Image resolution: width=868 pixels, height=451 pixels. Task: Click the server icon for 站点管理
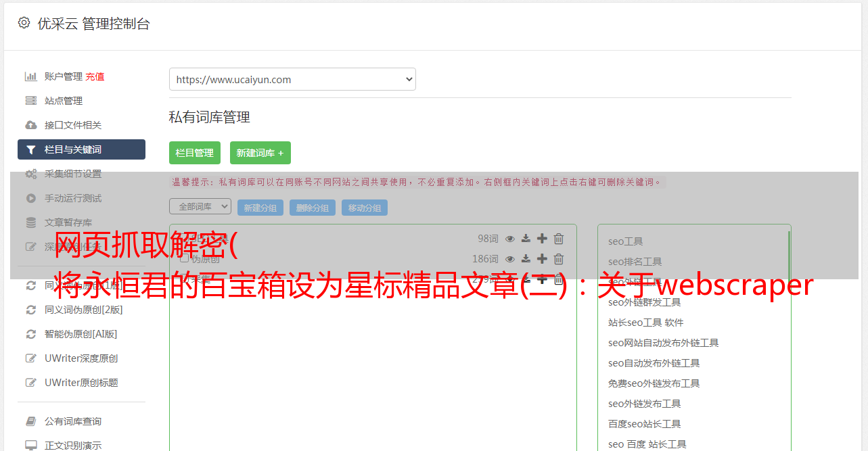tap(31, 101)
